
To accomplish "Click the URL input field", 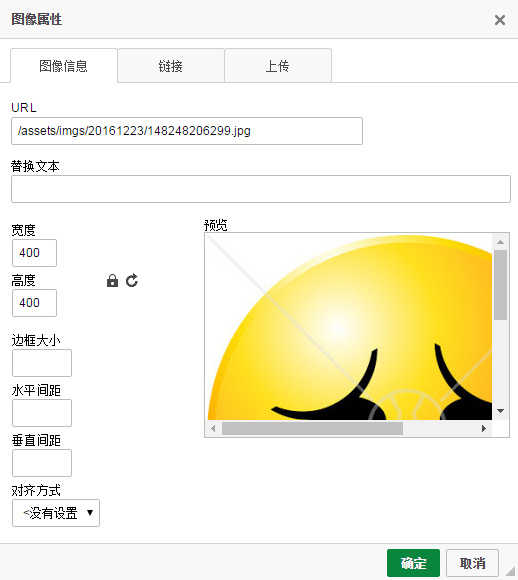I will tap(187, 131).
